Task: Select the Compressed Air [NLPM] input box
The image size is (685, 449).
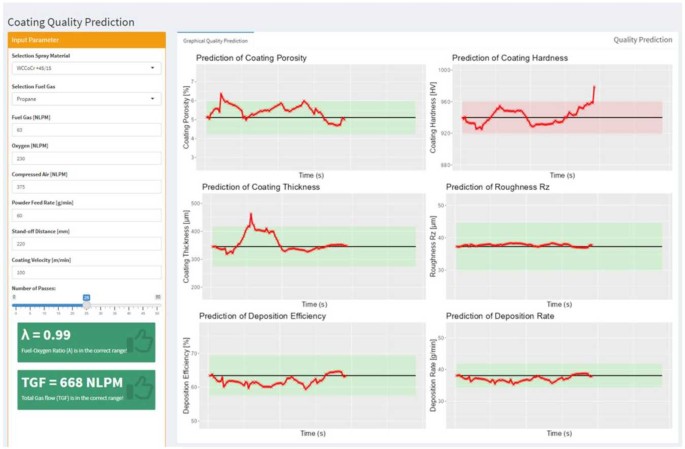Action: [85, 186]
